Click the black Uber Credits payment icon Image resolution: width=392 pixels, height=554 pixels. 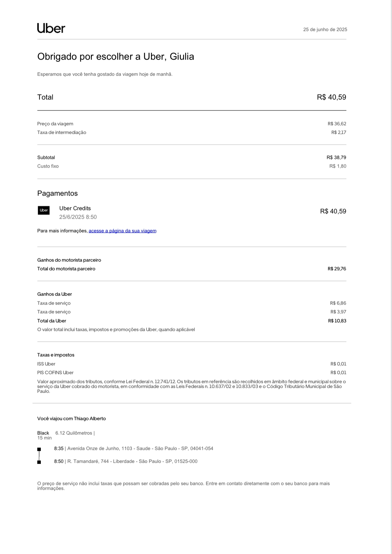tap(44, 210)
